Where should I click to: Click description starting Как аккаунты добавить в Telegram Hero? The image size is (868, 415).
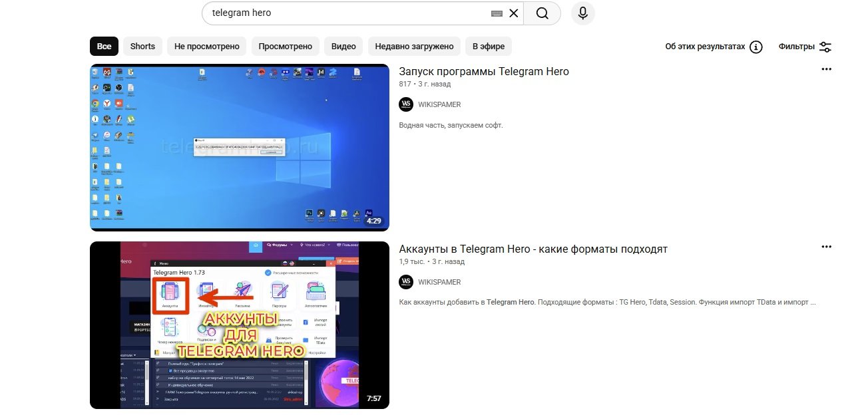pos(607,302)
